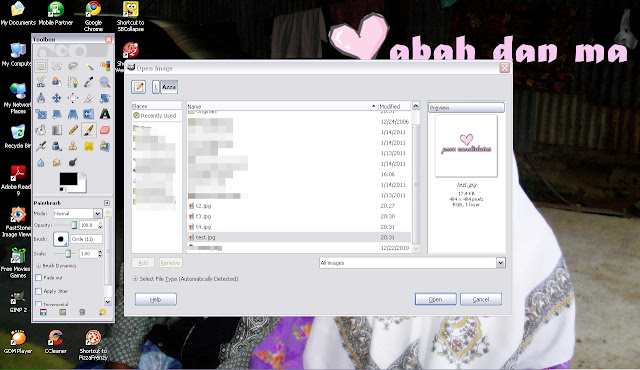
Task: Click the Preview header button
Action: coord(466,108)
